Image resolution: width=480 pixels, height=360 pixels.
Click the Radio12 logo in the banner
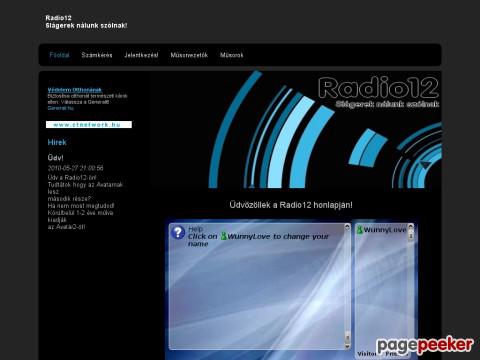(378, 88)
